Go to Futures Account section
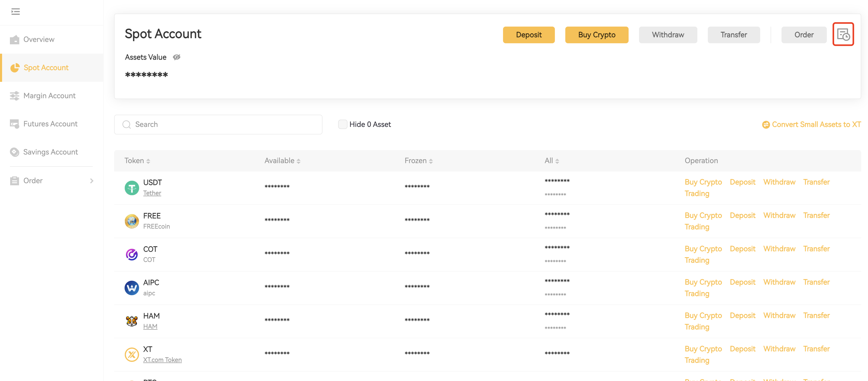This screenshot has width=868, height=381. [x=50, y=124]
